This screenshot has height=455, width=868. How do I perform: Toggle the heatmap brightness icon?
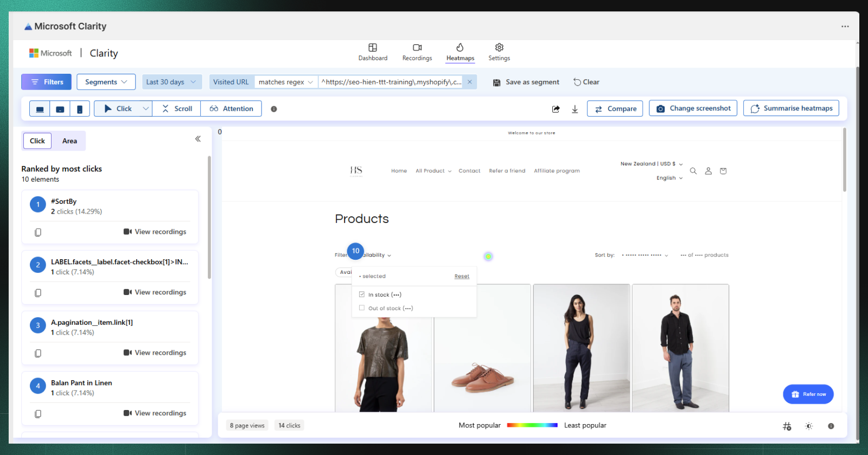(808, 426)
